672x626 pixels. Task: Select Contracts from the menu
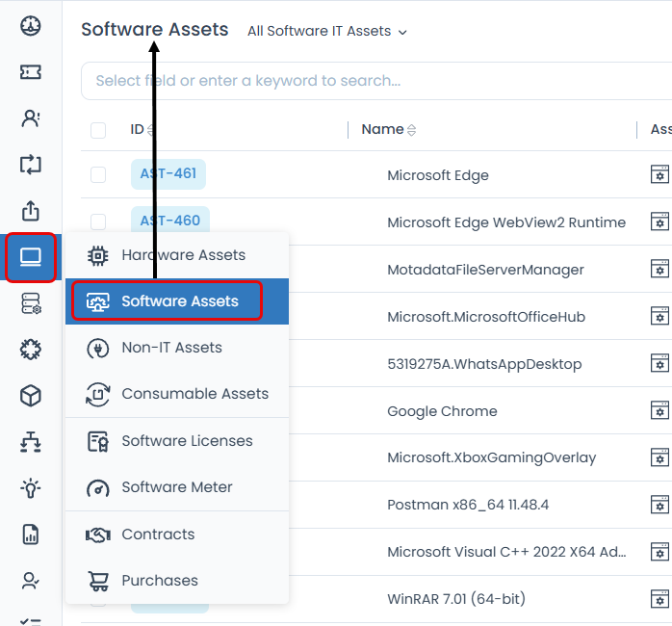click(x=177, y=535)
